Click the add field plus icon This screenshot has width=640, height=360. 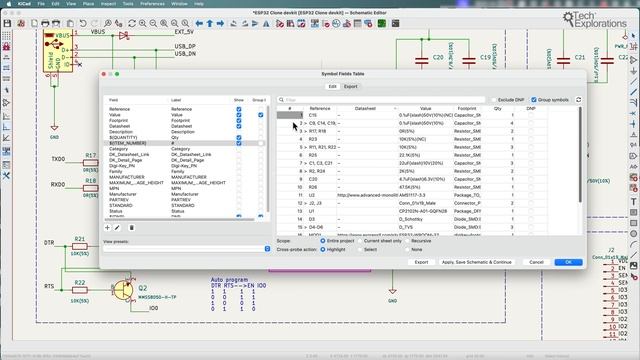click(107, 228)
